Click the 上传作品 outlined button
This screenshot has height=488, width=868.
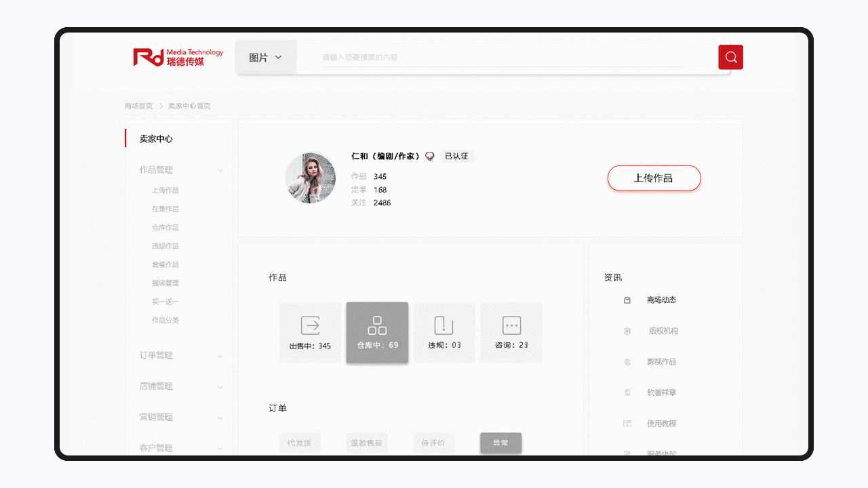654,178
